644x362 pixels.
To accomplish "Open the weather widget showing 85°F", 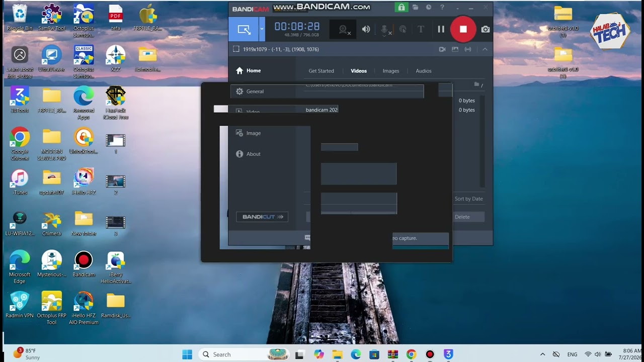I will pyautogui.click(x=27, y=354).
